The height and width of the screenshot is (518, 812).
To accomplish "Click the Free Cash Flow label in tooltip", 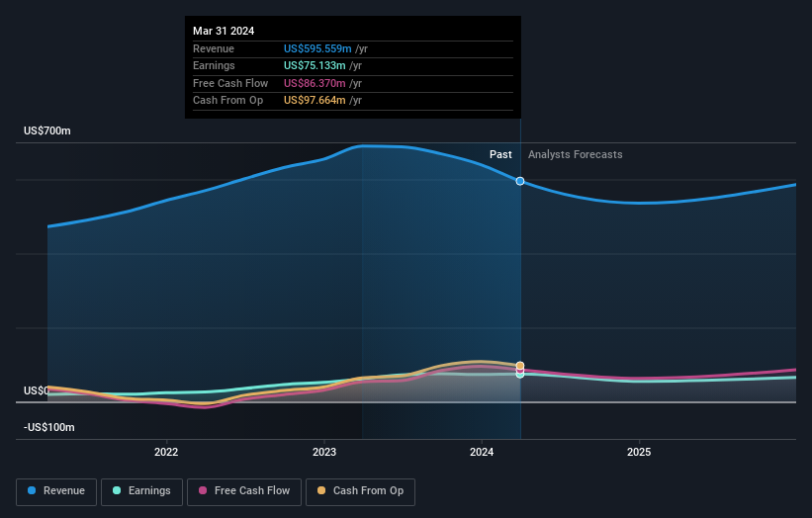I will [x=230, y=83].
